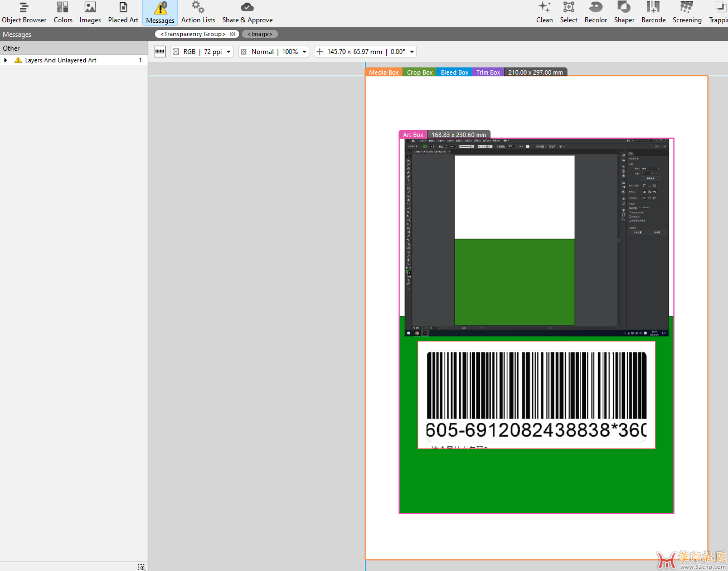Select the Layers And Unlayered Art row
Viewport: 728px width, 571px height.
[x=74, y=60]
